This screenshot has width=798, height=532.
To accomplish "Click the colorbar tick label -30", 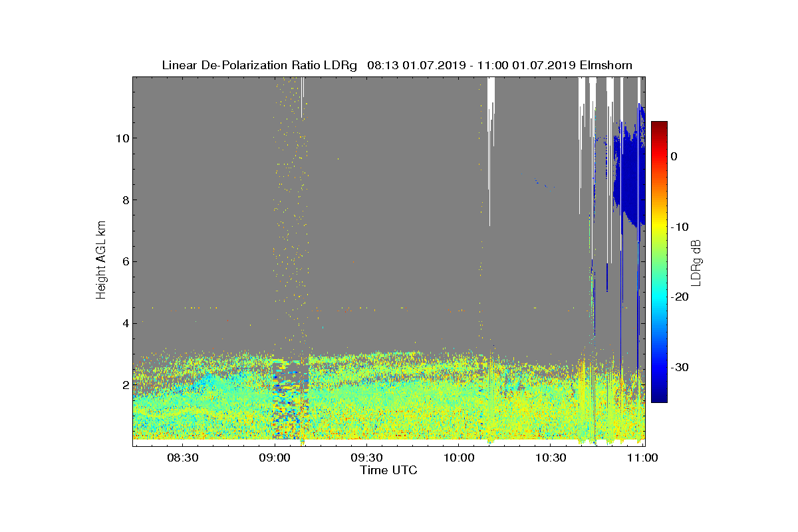I will (x=679, y=367).
